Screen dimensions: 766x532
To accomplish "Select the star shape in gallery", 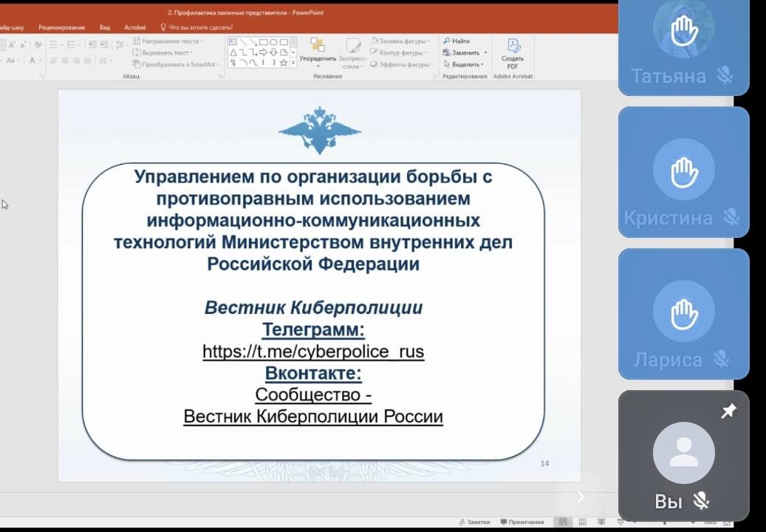I will pyautogui.click(x=284, y=63).
